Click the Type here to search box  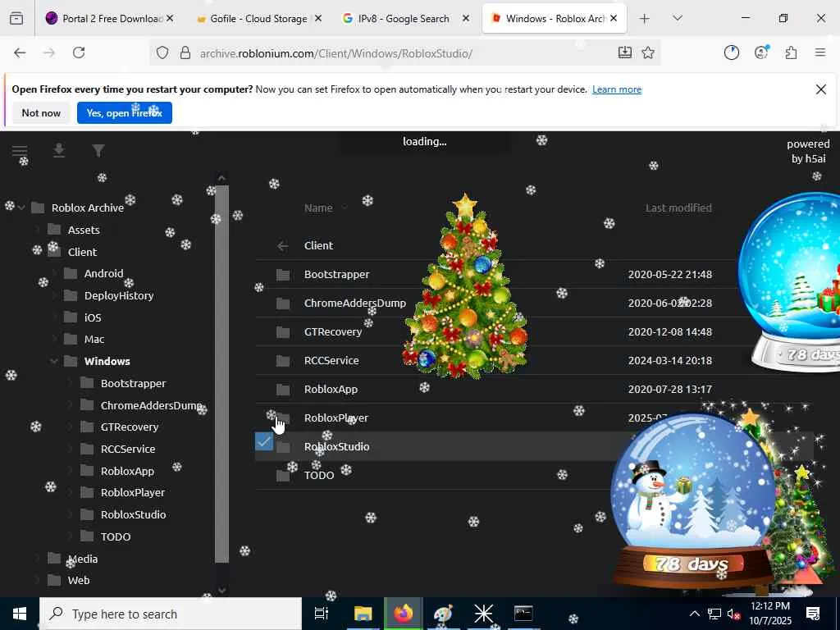click(171, 614)
